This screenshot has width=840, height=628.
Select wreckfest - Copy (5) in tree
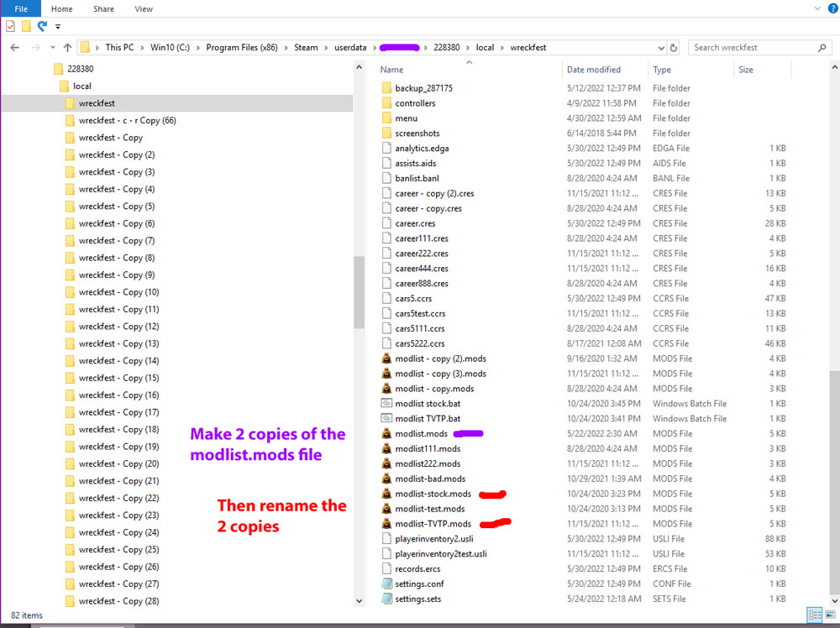click(x=116, y=207)
